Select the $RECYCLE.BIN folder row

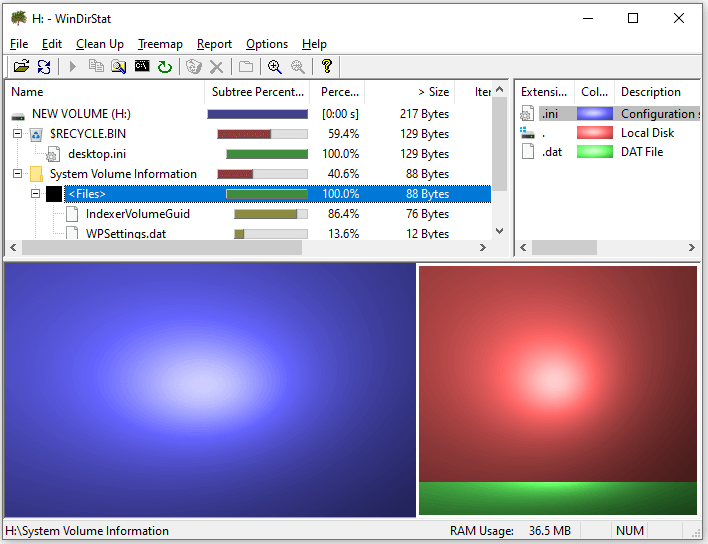coord(248,134)
